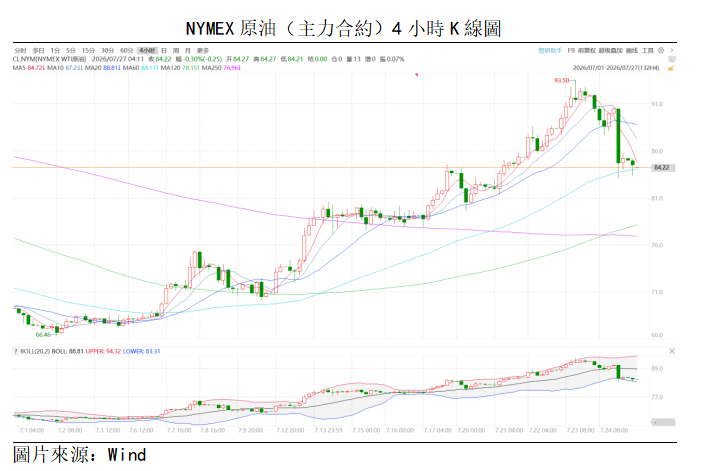
Task: Click the 84.22 current price label on axis
Action: [662, 168]
